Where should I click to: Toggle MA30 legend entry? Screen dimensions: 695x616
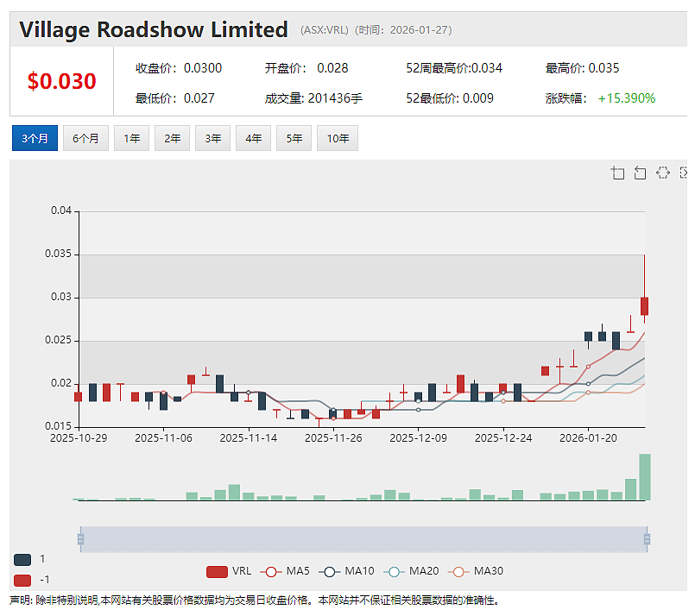476,571
